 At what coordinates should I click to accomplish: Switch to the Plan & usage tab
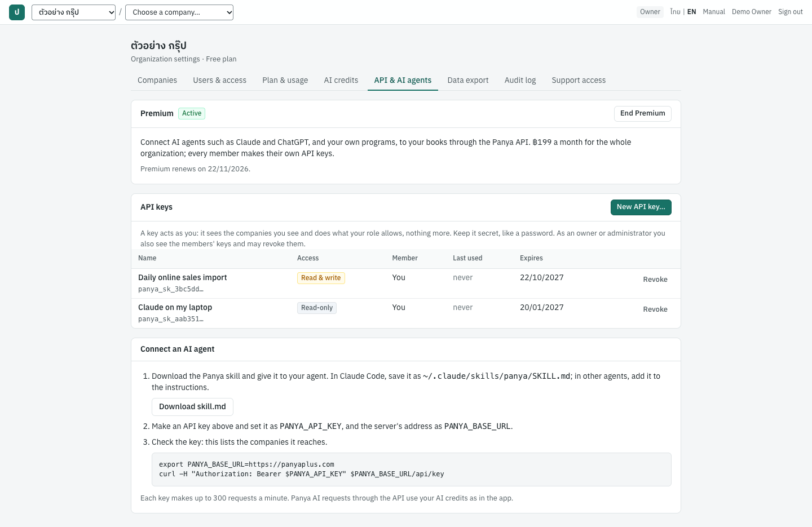tap(285, 80)
